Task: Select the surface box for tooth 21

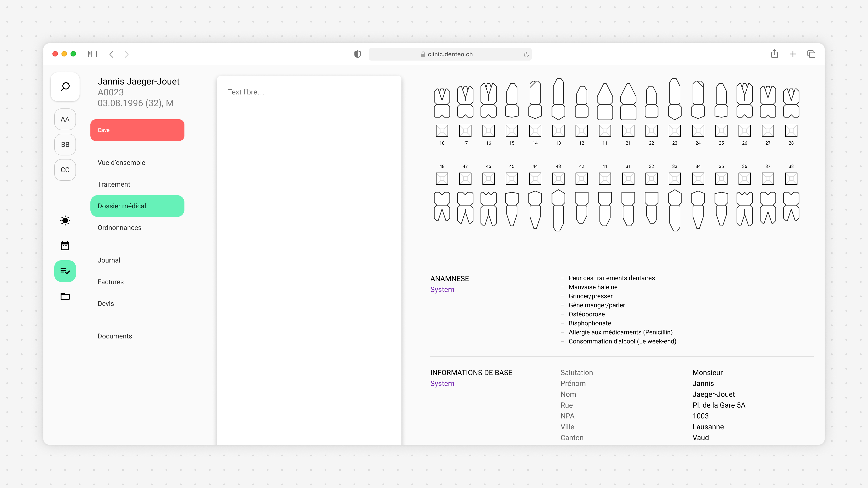Action: point(628,131)
